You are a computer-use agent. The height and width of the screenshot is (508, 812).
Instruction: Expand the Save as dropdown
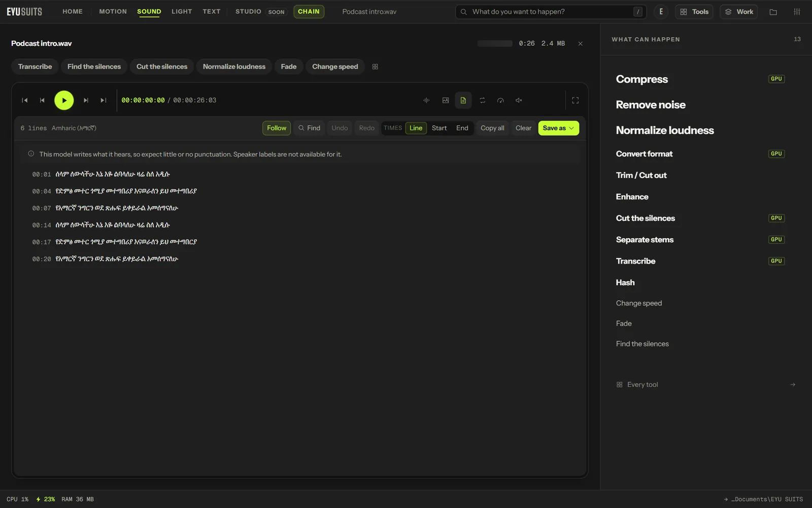(x=558, y=128)
